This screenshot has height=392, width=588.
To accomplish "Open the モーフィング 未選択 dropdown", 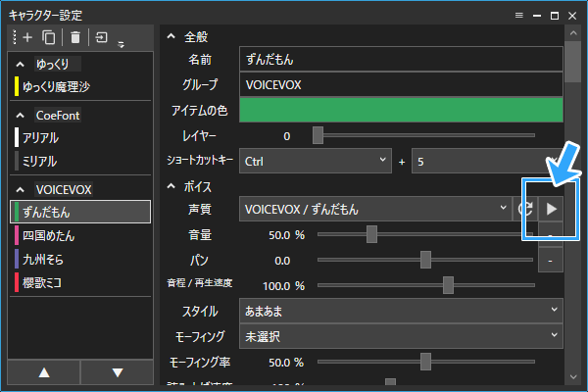I will click(401, 336).
